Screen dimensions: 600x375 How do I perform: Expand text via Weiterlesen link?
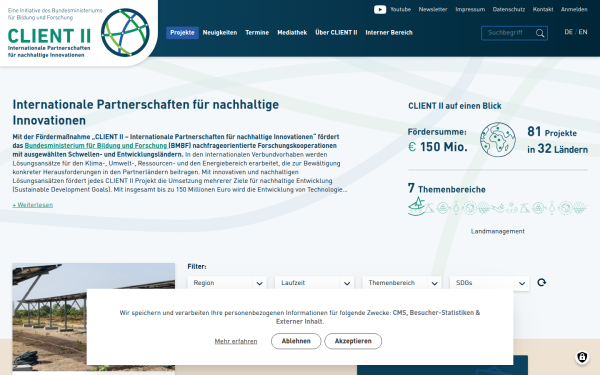[33, 205]
